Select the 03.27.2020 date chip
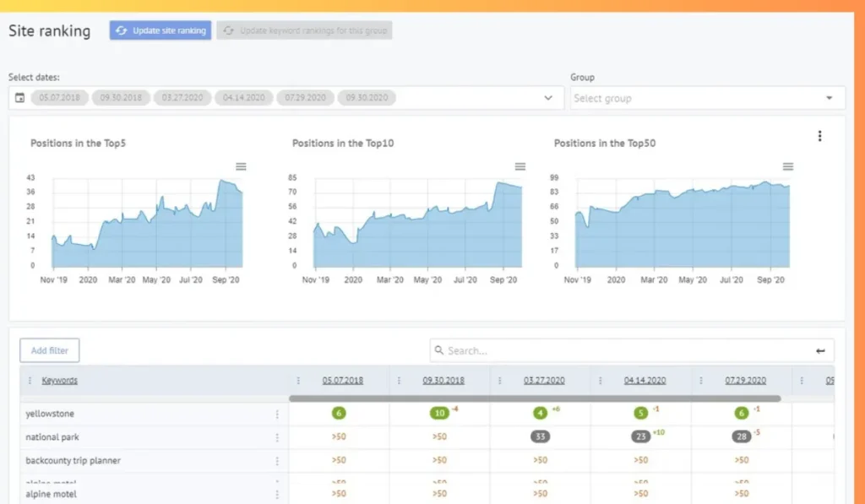 [x=182, y=98]
